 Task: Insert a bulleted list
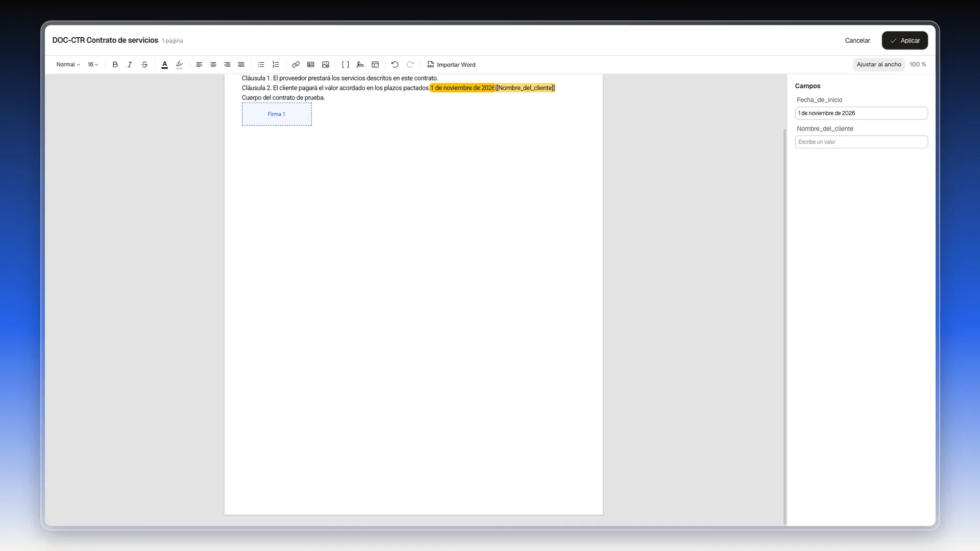click(261, 65)
